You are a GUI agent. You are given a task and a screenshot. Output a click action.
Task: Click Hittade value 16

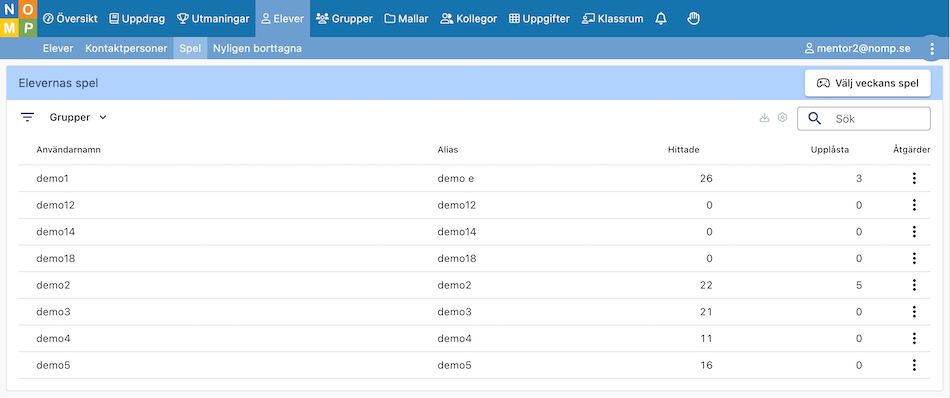(706, 365)
